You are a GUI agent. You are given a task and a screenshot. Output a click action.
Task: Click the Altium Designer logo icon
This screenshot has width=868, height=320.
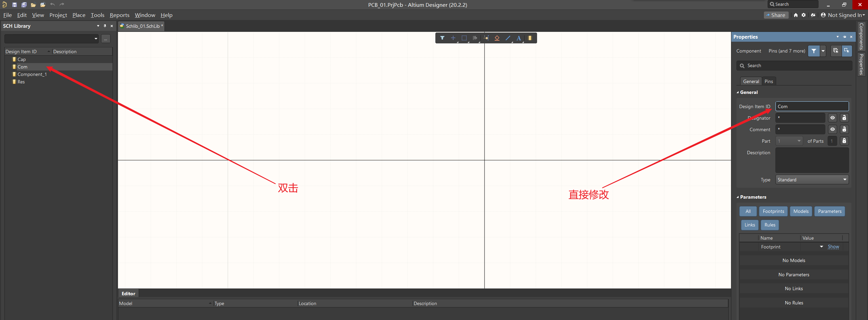coord(4,5)
